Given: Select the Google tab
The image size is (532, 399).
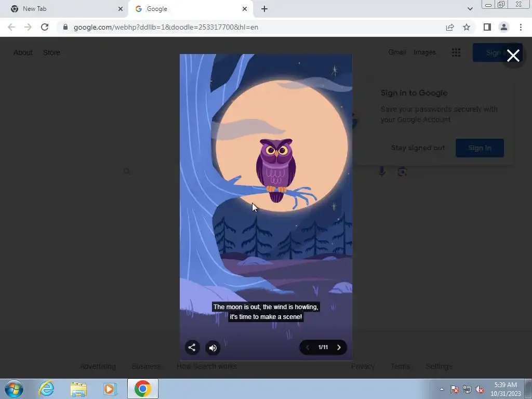Looking at the screenshot, I should (x=190, y=9).
